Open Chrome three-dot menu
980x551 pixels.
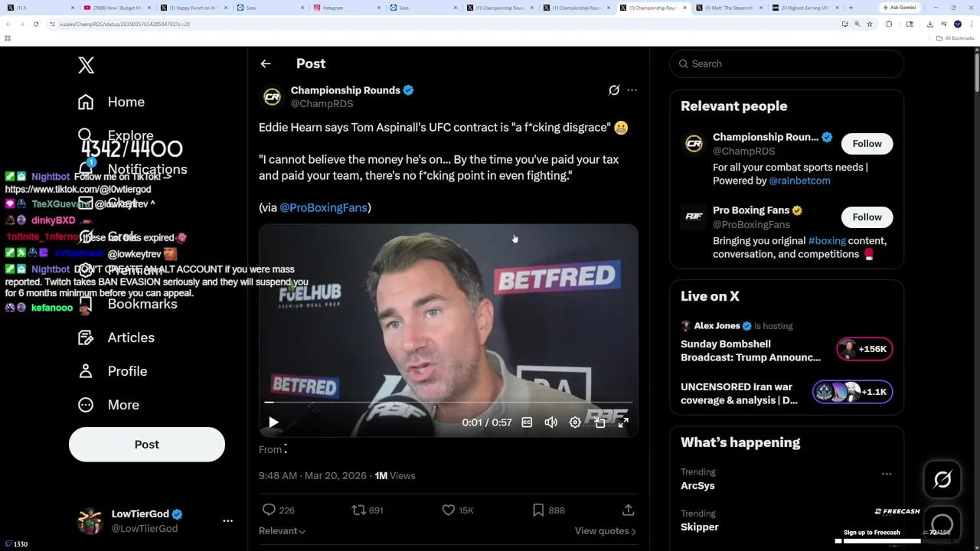click(971, 24)
